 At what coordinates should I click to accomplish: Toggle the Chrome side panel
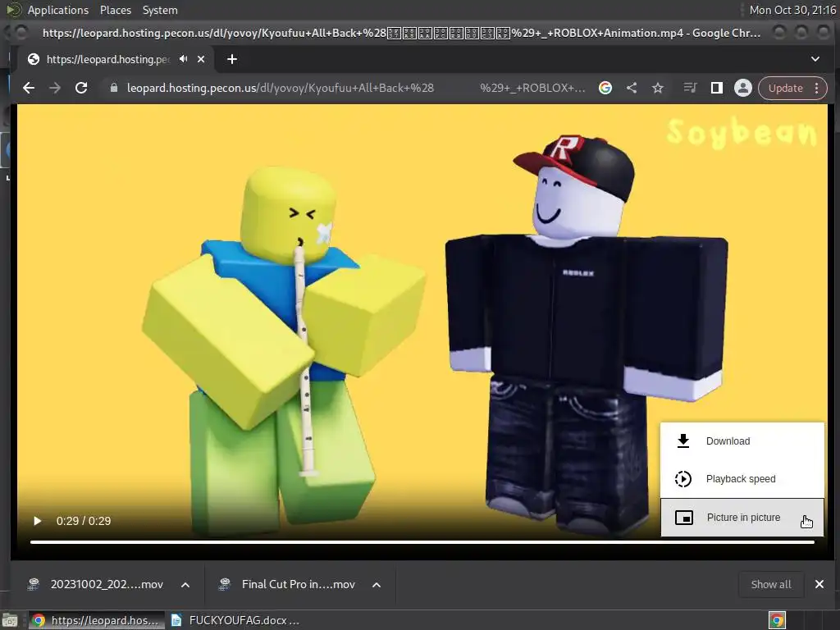point(717,88)
